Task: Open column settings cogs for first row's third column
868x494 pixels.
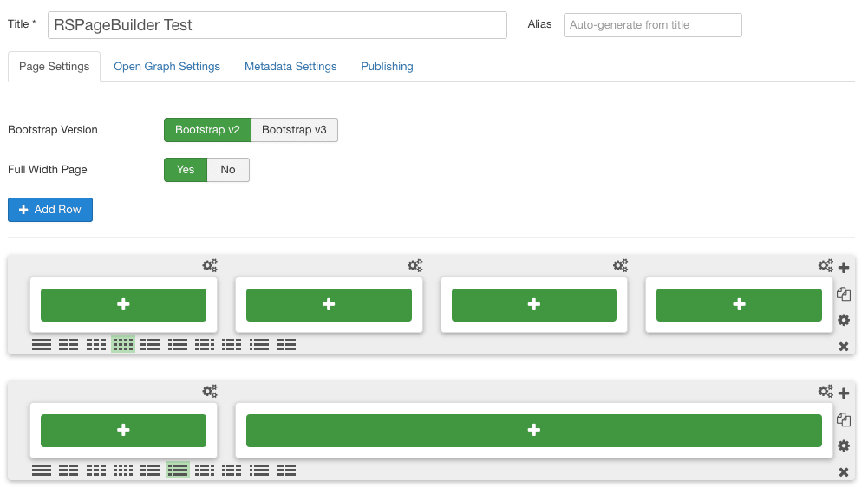Action: 621,266
